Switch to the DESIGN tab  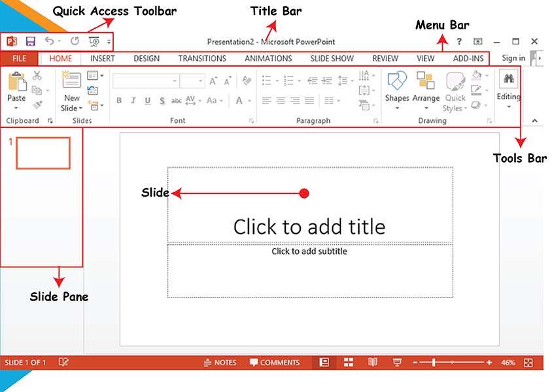coord(147,58)
